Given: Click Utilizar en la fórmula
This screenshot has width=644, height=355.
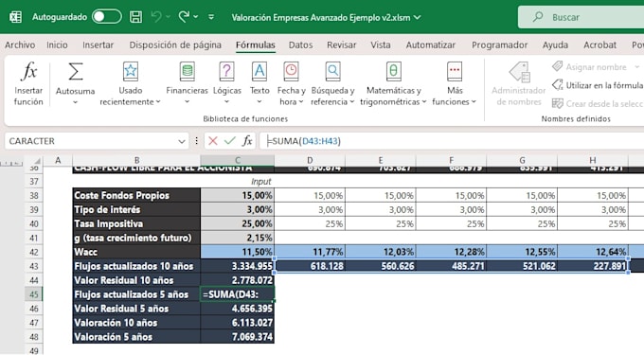Looking at the screenshot, I should [x=598, y=85].
